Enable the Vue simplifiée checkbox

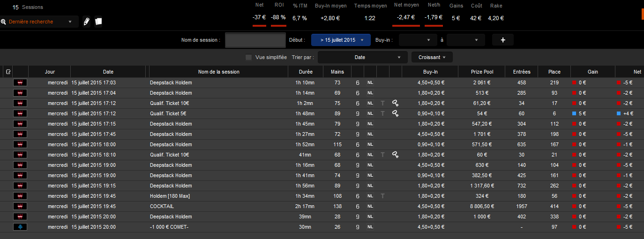click(x=248, y=57)
